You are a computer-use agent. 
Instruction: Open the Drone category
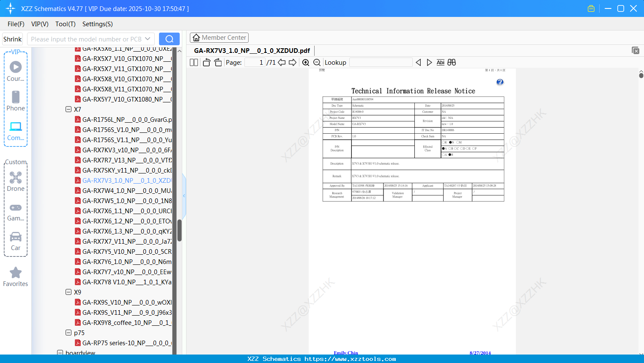[x=16, y=181]
